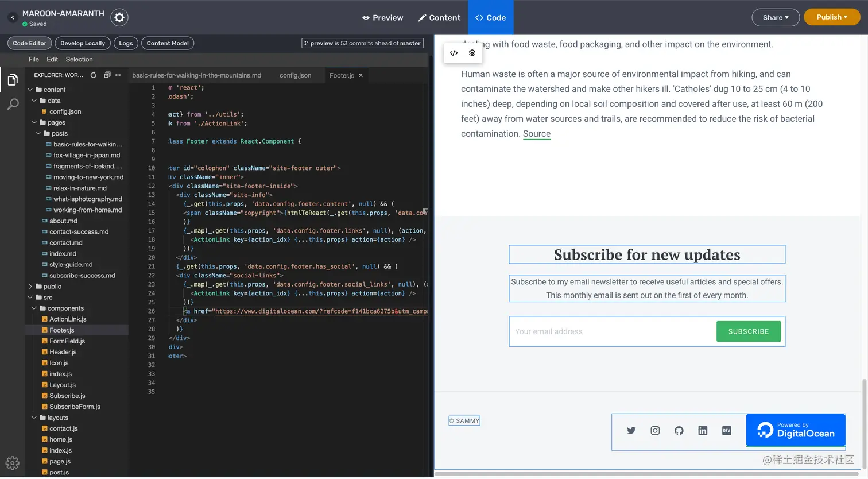Click the Source link in the preview text
Image resolution: width=868 pixels, height=479 pixels.
point(536,133)
